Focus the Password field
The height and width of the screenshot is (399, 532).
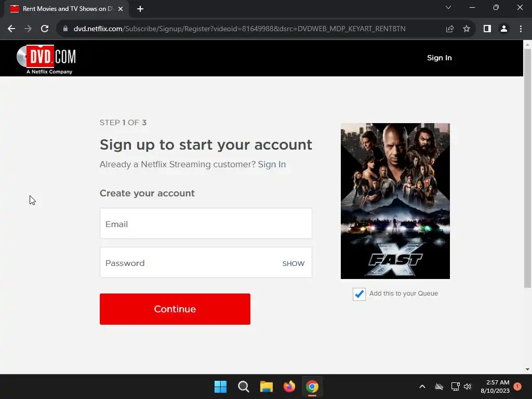(206, 262)
